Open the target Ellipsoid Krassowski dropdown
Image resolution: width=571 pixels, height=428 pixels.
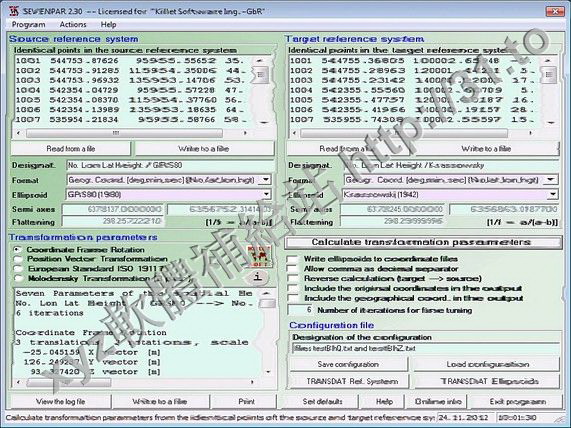click(x=553, y=195)
